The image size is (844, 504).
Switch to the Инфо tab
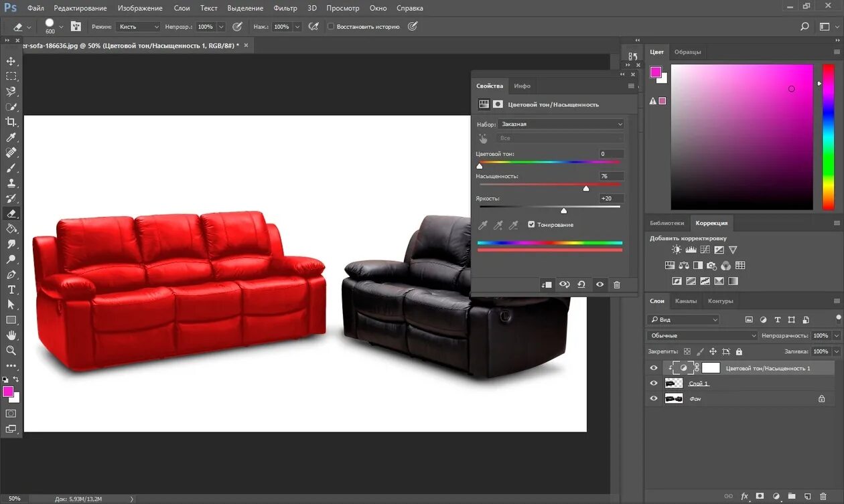[x=522, y=86]
